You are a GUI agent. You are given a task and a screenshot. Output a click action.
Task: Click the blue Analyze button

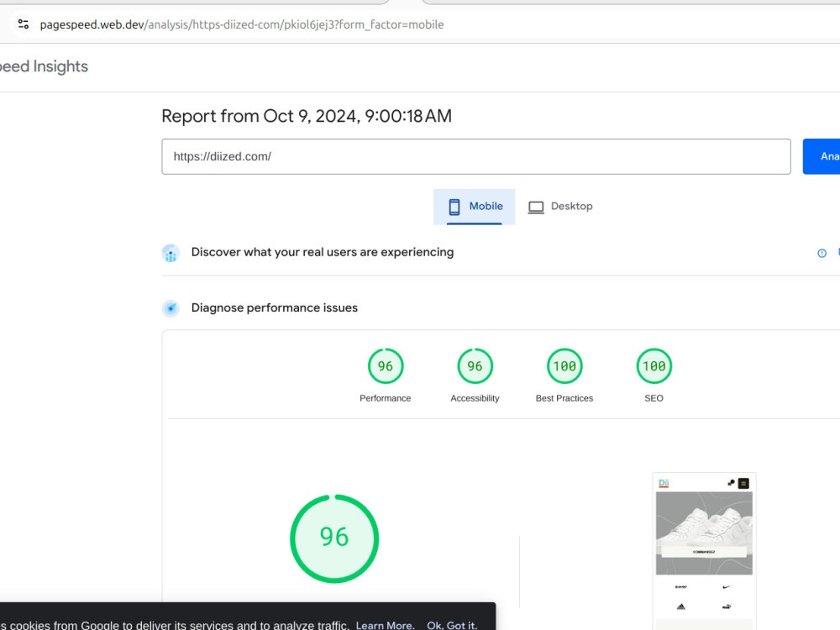(822, 156)
